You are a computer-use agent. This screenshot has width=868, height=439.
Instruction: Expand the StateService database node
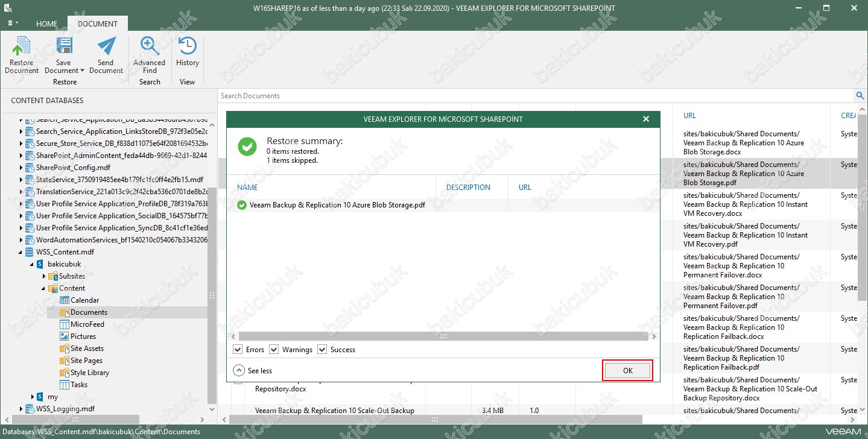21,180
